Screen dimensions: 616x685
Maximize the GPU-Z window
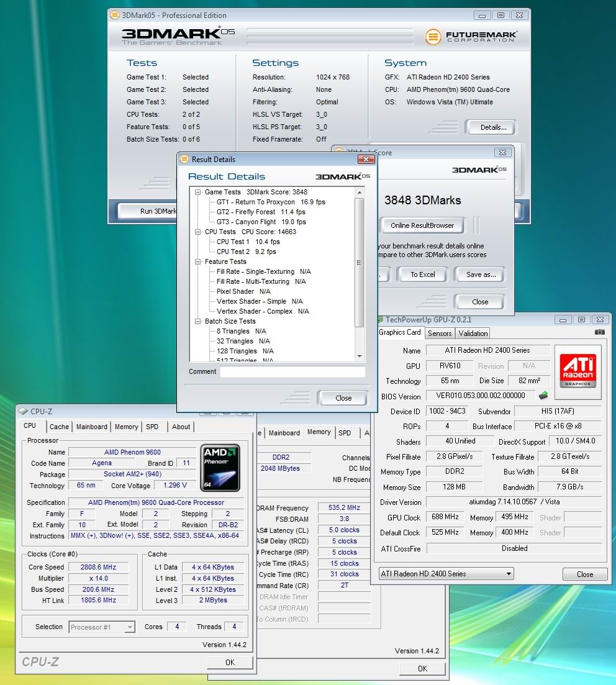click(581, 320)
